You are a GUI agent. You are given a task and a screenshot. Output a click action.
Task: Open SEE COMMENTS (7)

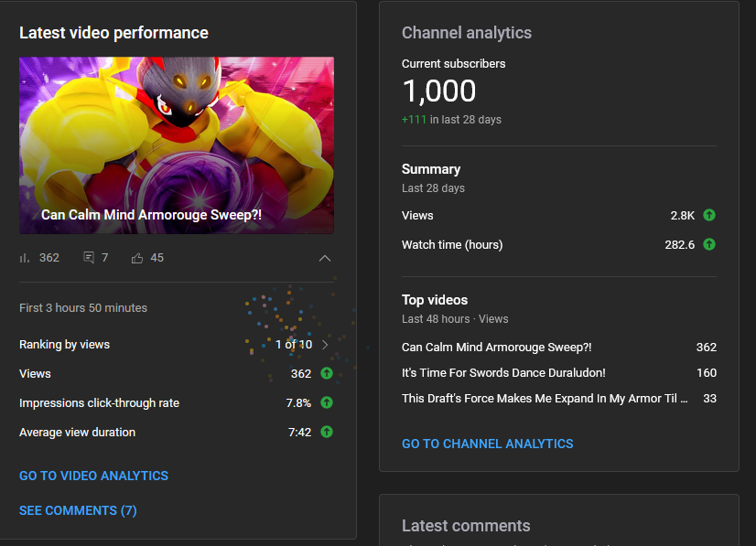coord(78,510)
